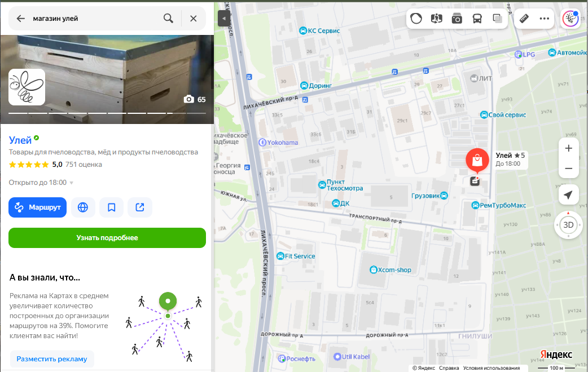This screenshot has height=372, width=588.
Task: Open the 751 оценка reviews link
Action: click(x=84, y=165)
